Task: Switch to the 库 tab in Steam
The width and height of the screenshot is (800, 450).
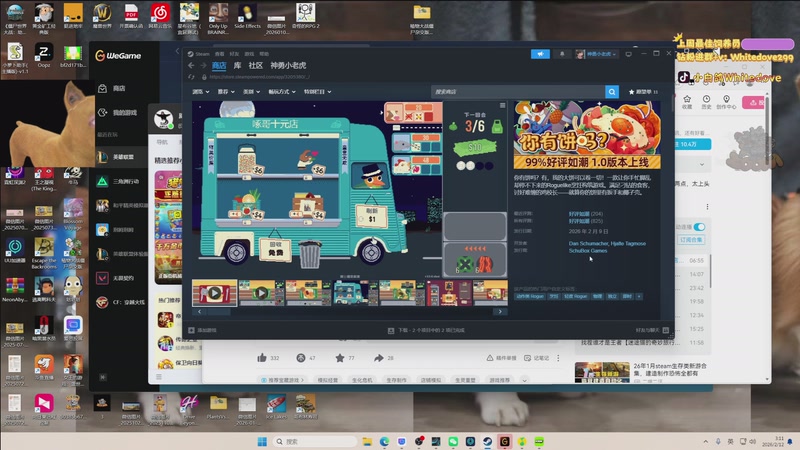Action: 237,65
